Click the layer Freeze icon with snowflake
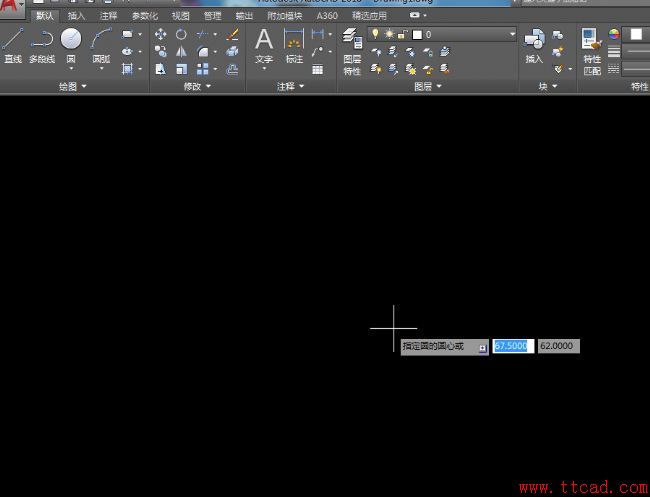The width and height of the screenshot is (650, 497). pyautogui.click(x=410, y=51)
